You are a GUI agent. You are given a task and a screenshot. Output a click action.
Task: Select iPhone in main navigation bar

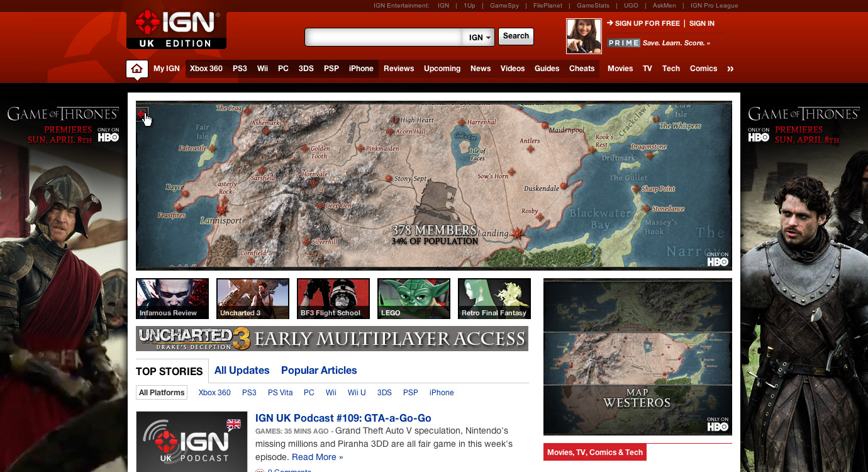(361, 69)
